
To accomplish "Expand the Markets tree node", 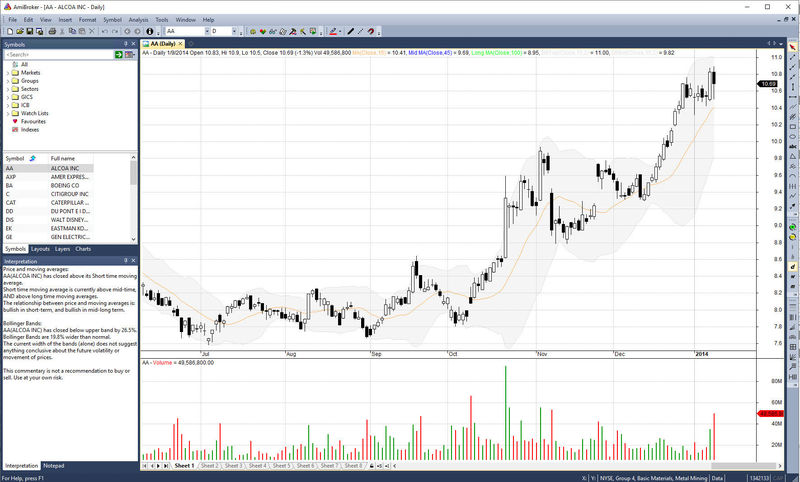I will pyautogui.click(x=7, y=73).
